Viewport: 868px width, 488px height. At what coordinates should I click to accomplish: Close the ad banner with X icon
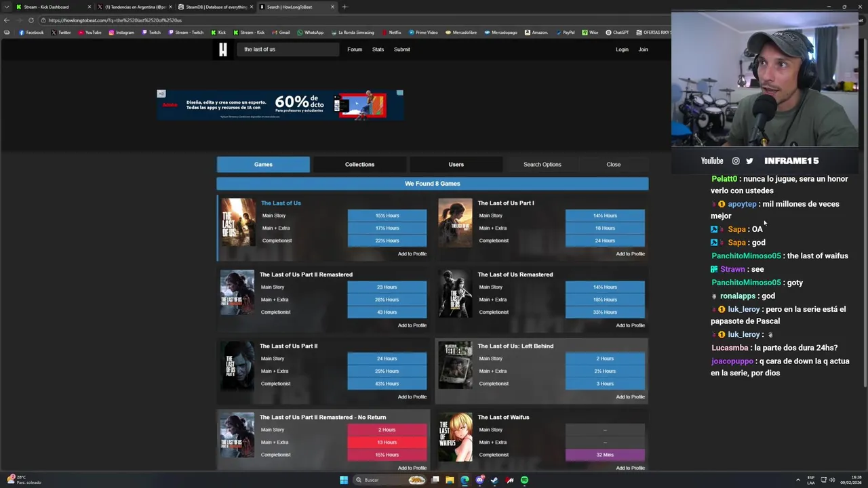pos(399,93)
